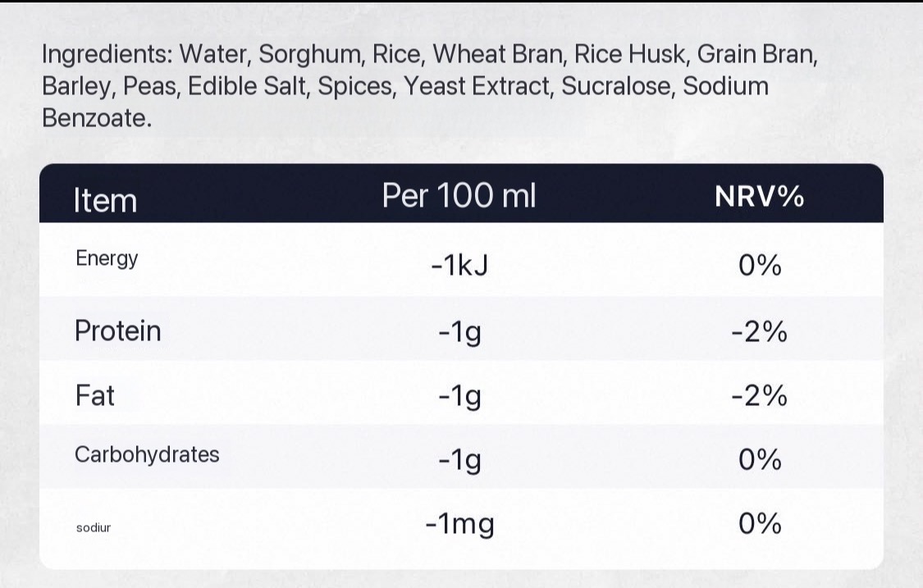The image size is (923, 588).
Task: Select the small "sodiur" row label
Action: click(x=93, y=527)
